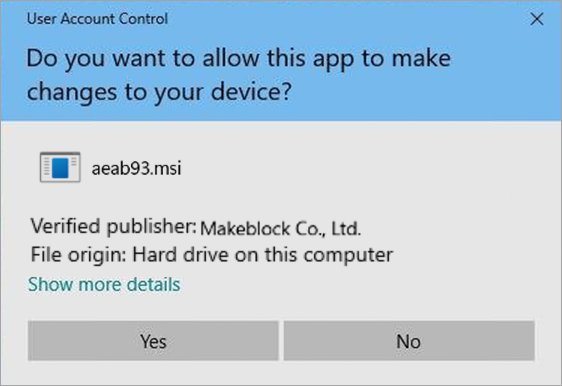
Task: Click the blue square inside the msi icon
Action: (x=60, y=168)
